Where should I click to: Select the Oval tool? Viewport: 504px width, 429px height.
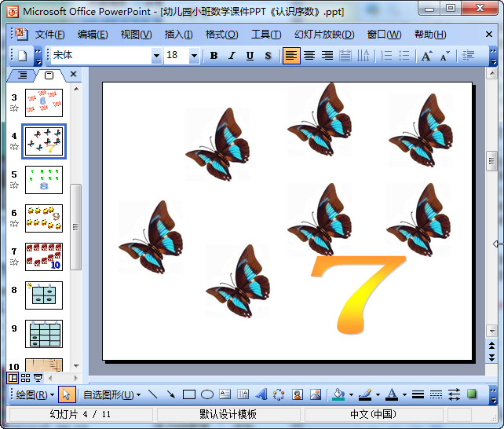(x=207, y=394)
